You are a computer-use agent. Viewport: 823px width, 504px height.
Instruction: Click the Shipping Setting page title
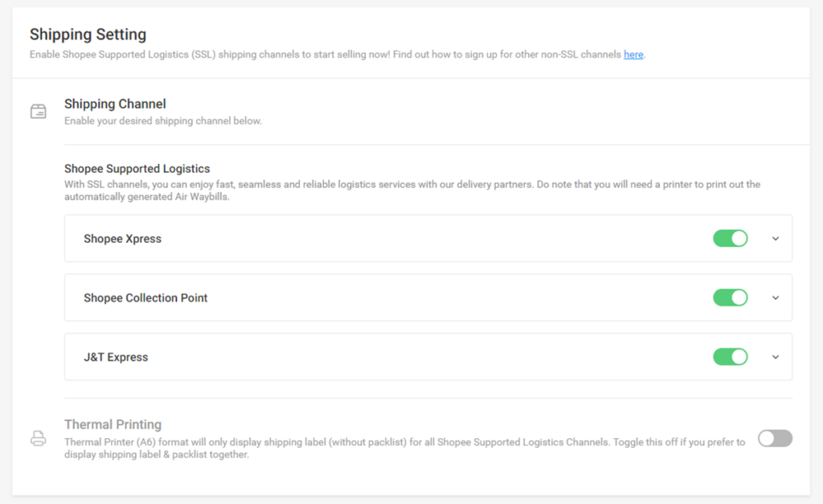(x=88, y=35)
